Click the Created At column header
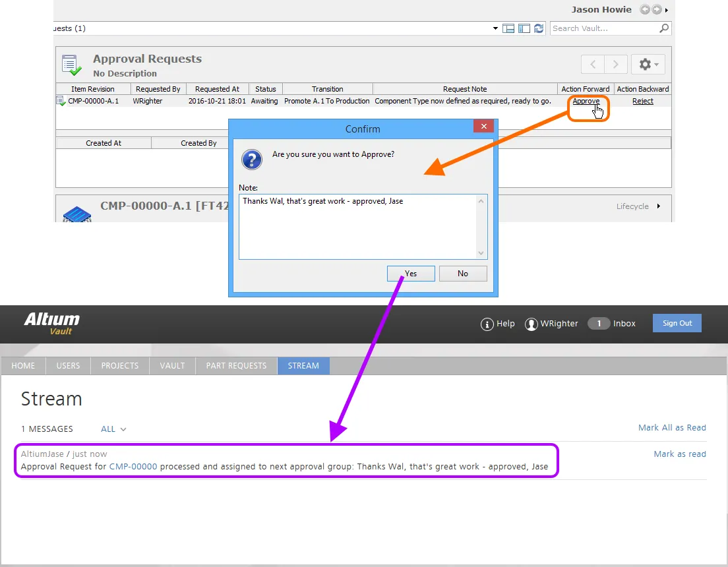Viewport: 728px width, 567px height. [x=104, y=143]
